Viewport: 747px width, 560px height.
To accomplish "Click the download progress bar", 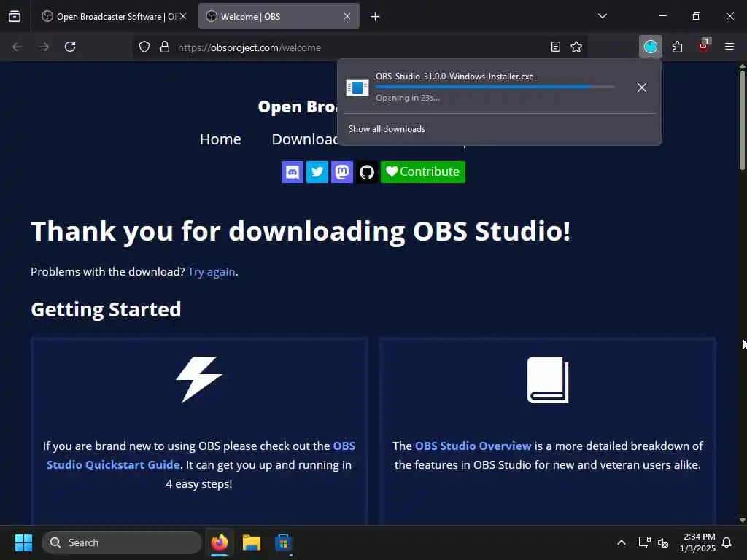I will pyautogui.click(x=494, y=87).
